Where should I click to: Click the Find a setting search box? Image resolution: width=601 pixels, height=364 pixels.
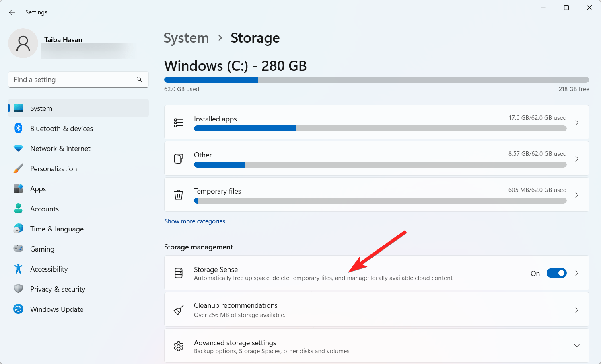pyautogui.click(x=72, y=80)
